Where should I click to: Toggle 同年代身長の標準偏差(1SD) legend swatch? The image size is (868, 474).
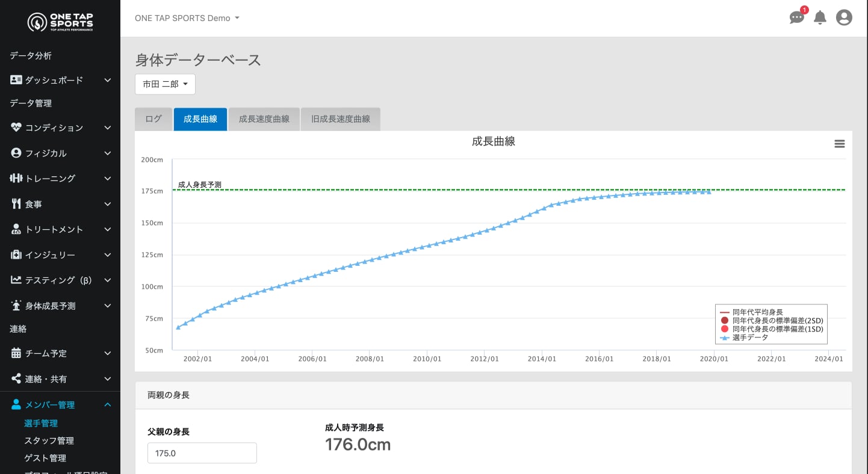click(x=725, y=329)
